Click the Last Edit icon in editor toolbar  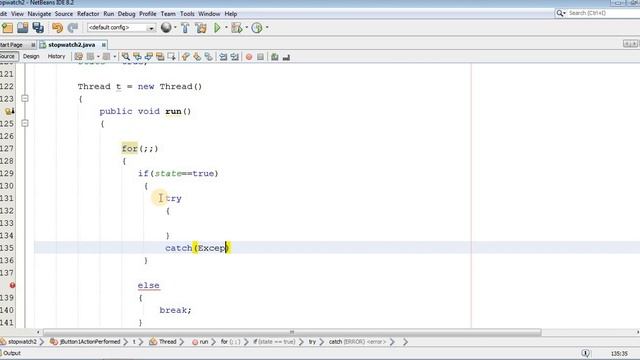coord(79,57)
